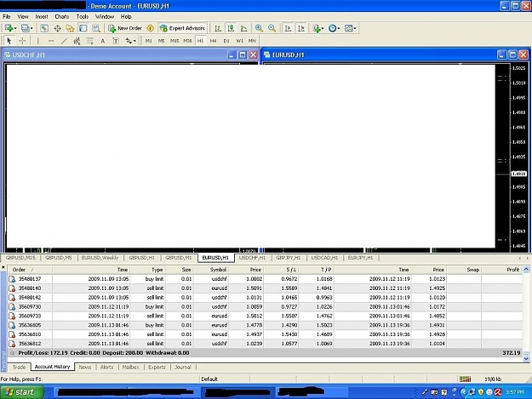
Task: Switch to MN monthly timeframe
Action: point(252,41)
